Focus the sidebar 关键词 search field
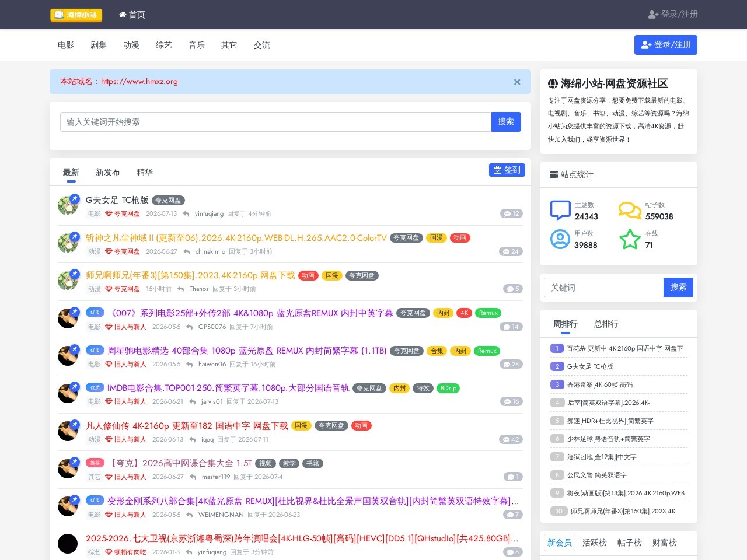Viewport: 747px width, 560px height. coord(604,288)
